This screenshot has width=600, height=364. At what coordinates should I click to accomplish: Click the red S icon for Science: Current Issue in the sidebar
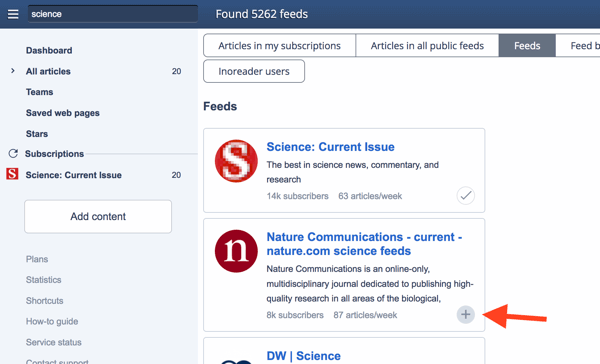click(12, 174)
